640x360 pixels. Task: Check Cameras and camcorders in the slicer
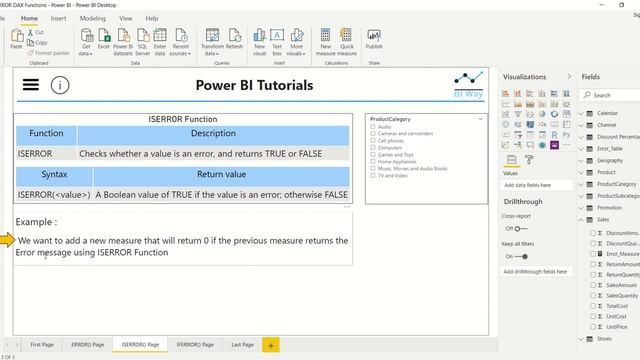click(x=373, y=133)
